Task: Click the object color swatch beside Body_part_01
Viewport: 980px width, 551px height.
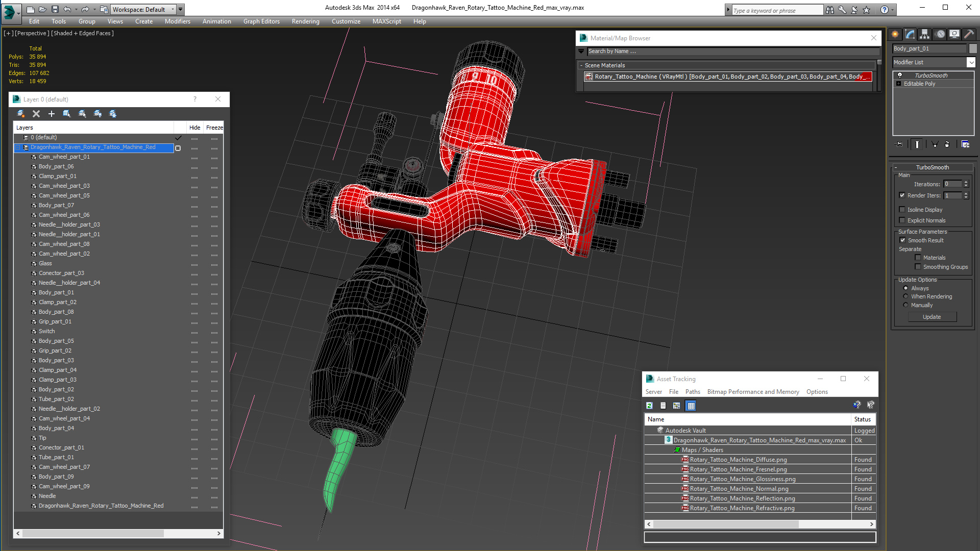Action: tap(973, 48)
